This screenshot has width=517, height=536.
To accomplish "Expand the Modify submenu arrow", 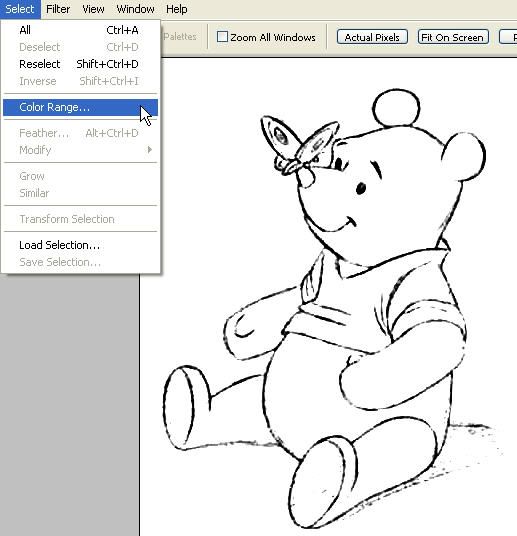I will [x=149, y=150].
